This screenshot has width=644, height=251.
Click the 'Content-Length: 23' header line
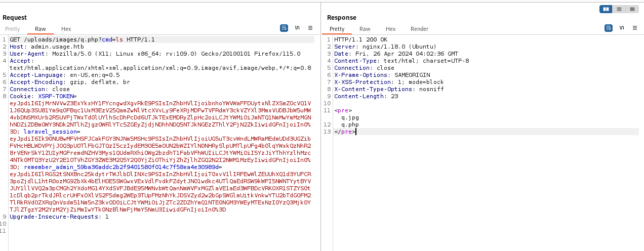[366, 96]
